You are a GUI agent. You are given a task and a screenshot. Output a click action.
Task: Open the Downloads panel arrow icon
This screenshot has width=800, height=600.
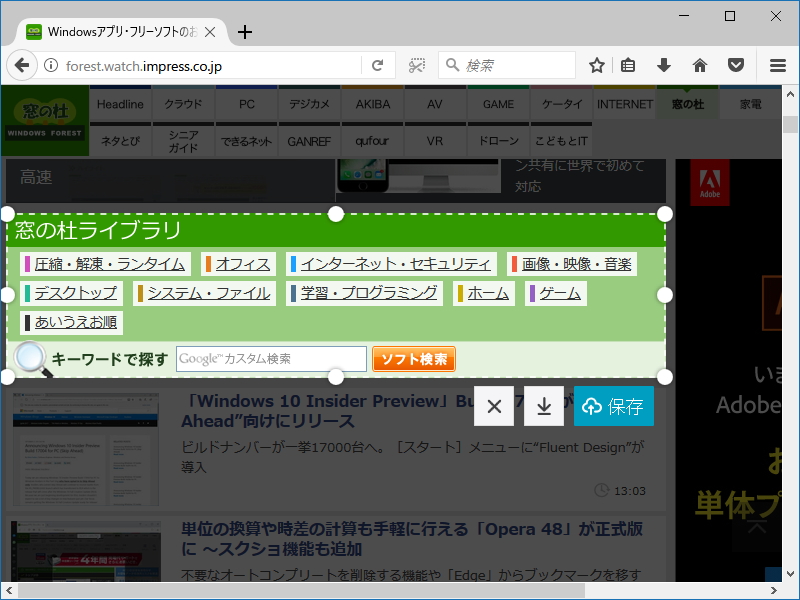click(x=663, y=64)
